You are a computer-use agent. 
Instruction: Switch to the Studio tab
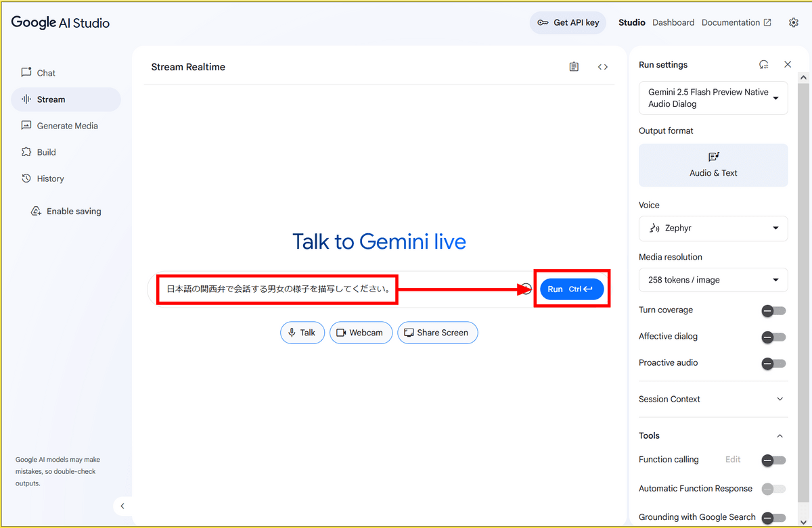click(631, 22)
